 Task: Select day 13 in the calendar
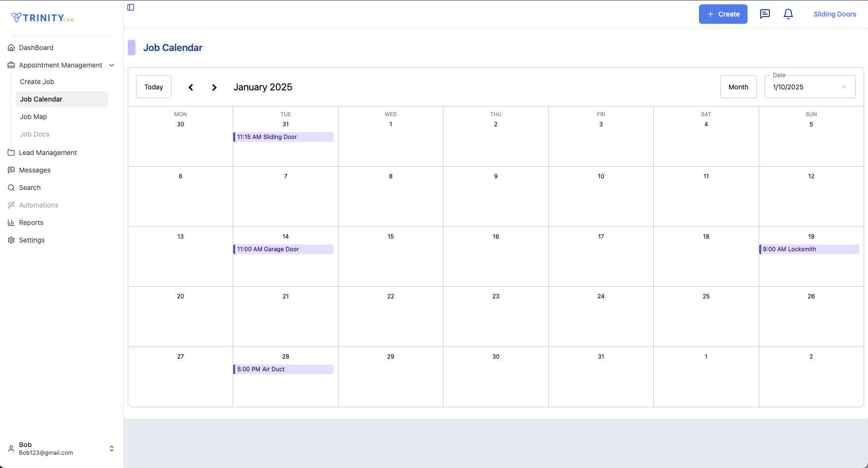(180, 237)
